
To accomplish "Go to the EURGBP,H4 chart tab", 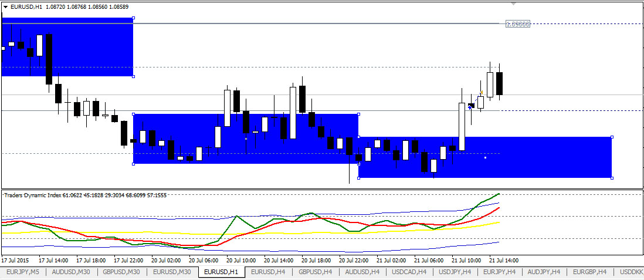I will click(x=590, y=272).
